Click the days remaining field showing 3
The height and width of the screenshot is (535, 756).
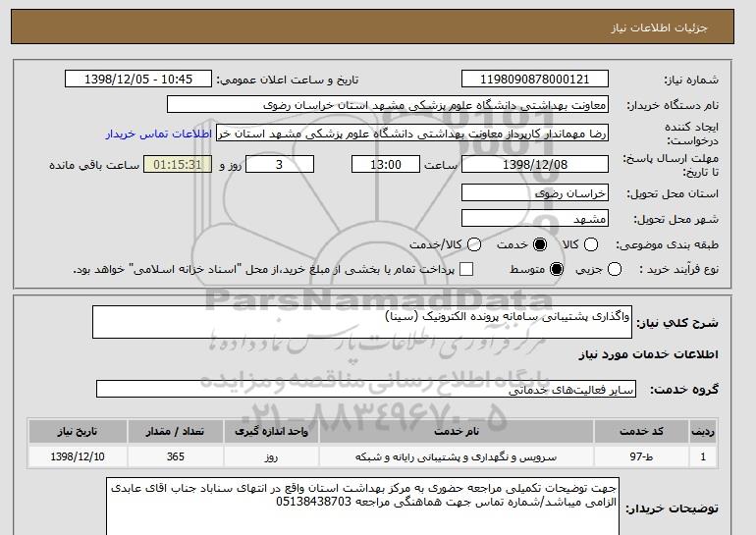(280, 164)
